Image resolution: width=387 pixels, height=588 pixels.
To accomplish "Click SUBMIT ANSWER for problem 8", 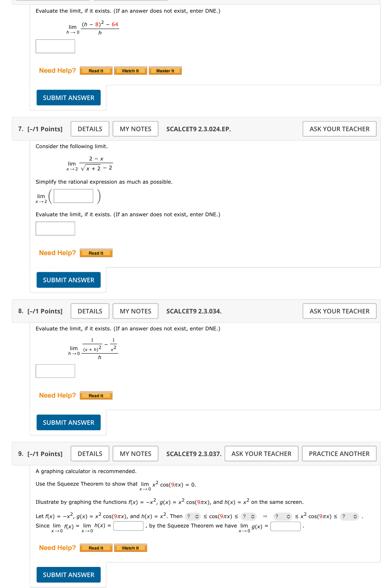I will coord(68,422).
